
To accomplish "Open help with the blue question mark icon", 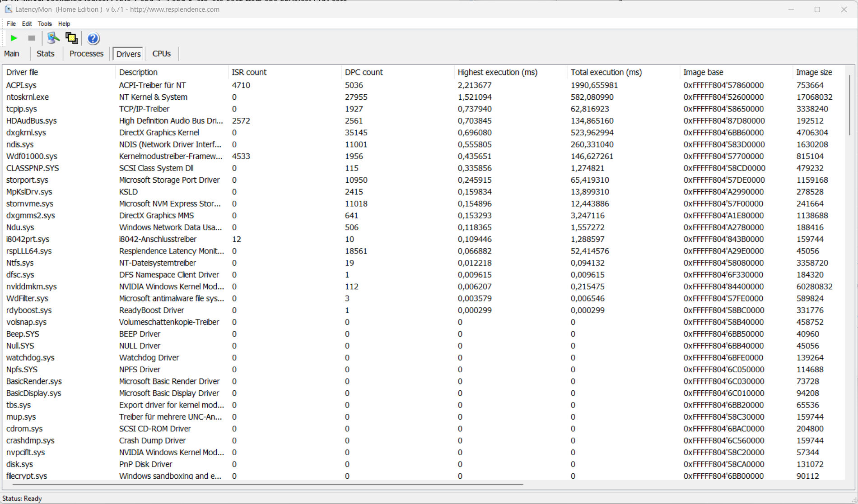I will tap(93, 39).
